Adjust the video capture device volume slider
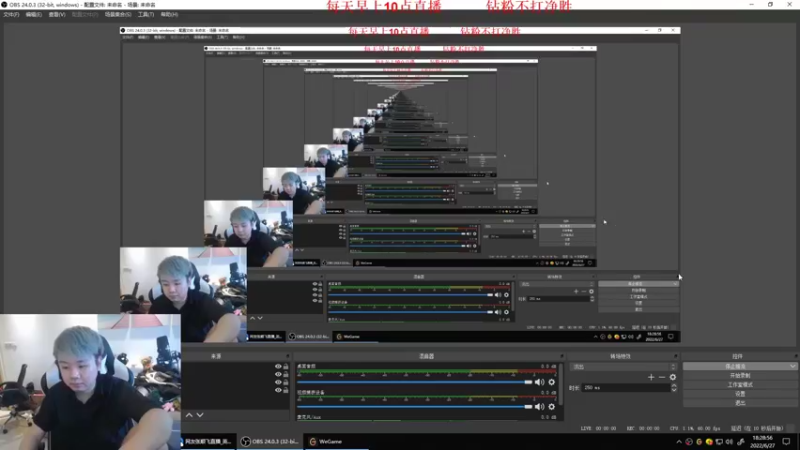 click(415, 407)
